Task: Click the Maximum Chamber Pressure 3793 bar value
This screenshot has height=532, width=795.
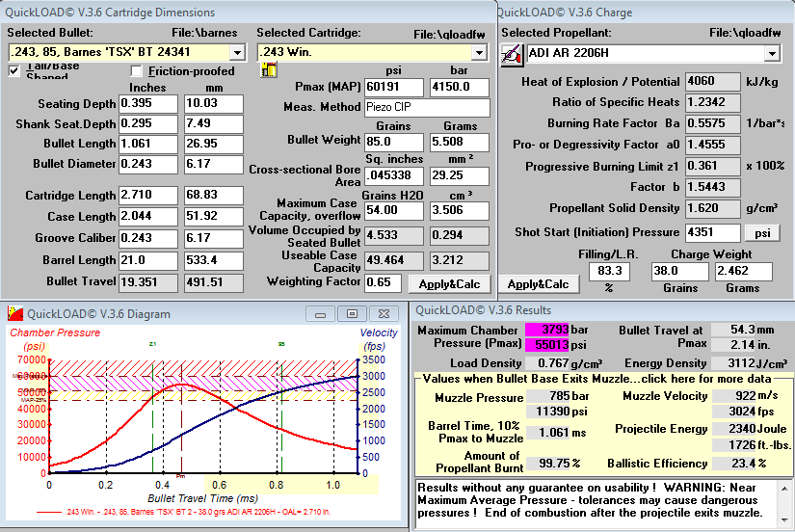Action: [x=547, y=330]
